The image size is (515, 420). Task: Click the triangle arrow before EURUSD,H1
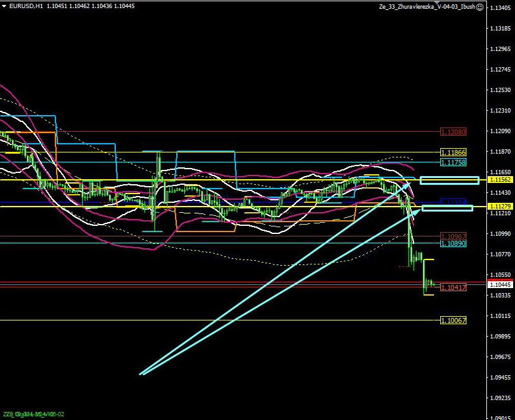pos(4,6)
